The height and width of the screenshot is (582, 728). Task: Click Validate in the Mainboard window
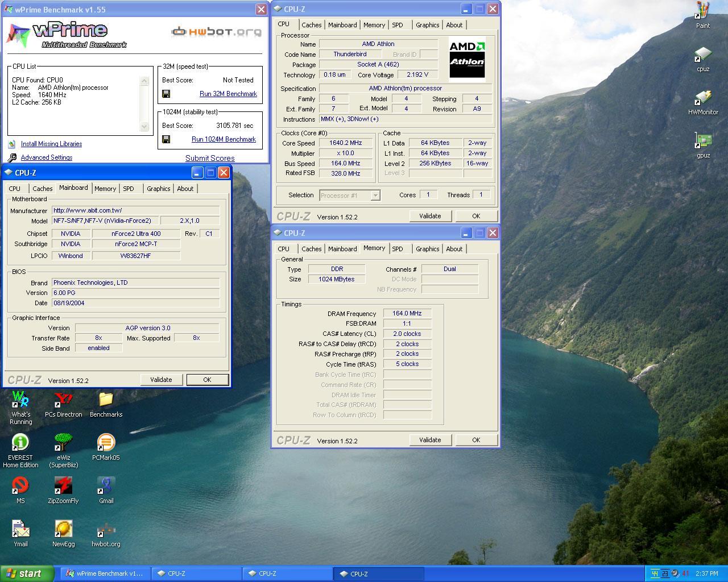161,380
